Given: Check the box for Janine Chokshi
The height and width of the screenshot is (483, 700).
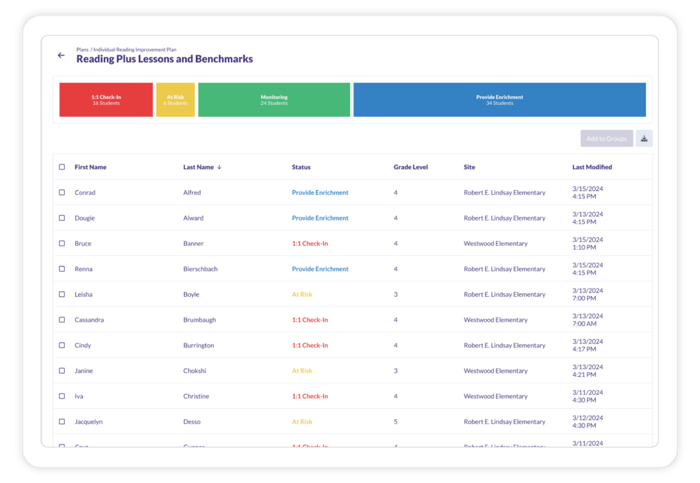Looking at the screenshot, I should 62,371.
